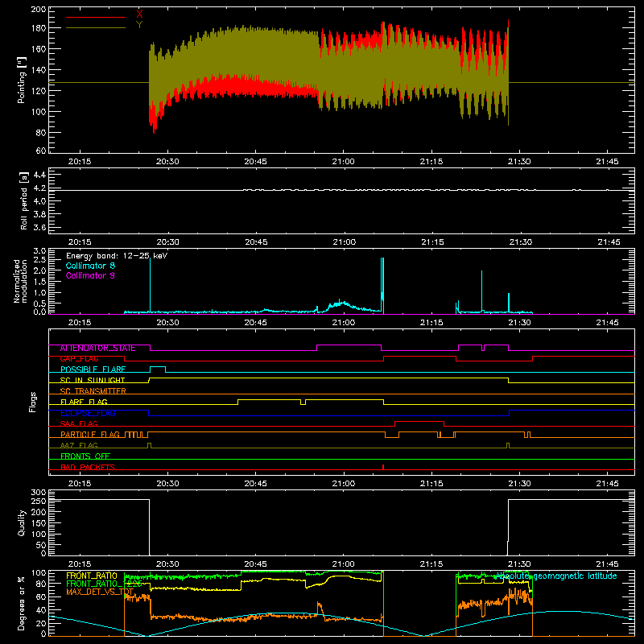Click the Collimator 8 legend label

point(90,266)
